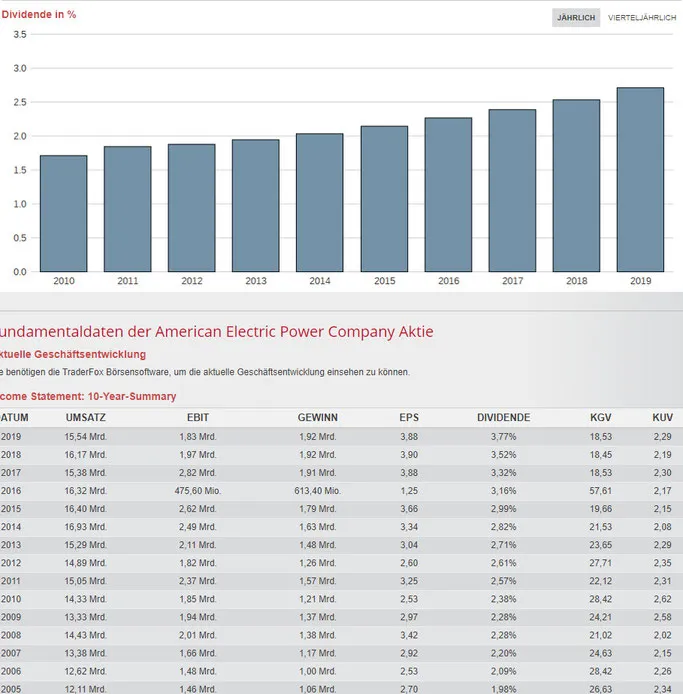Select profit value 613,40 Mio.
Image resolution: width=683 pixels, height=694 pixels.
[317, 491]
